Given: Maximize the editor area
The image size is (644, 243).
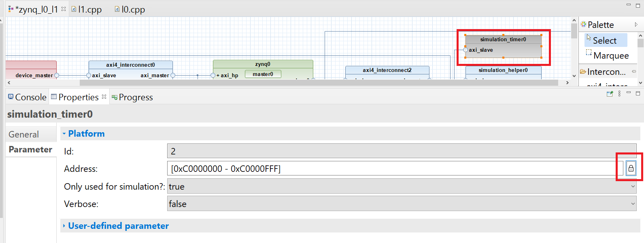Looking at the screenshot, I should click(x=638, y=5).
